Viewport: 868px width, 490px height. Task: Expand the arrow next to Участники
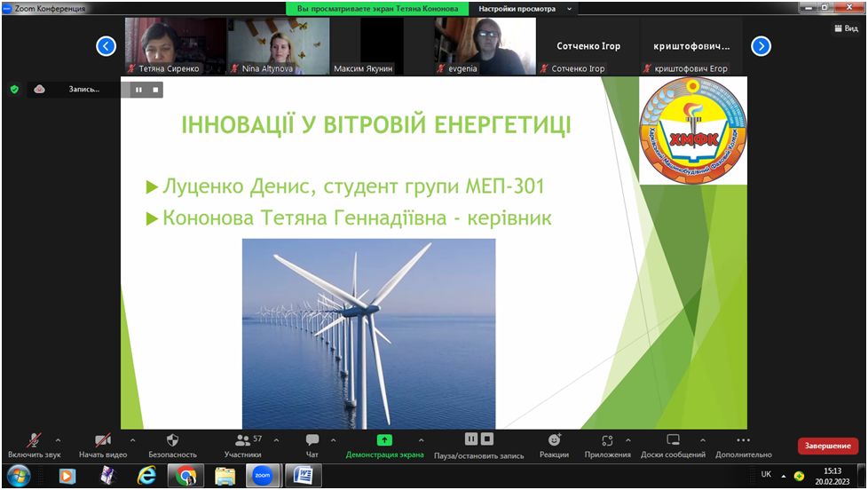[x=276, y=440]
